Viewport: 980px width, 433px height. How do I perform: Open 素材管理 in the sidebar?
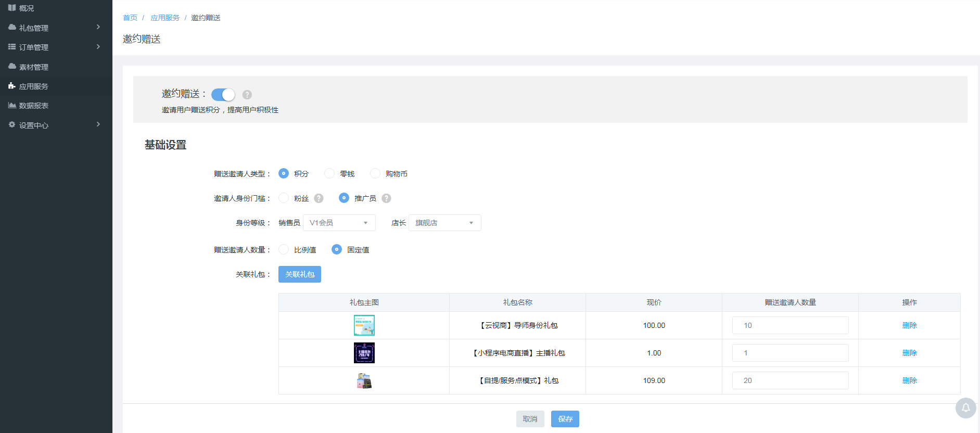tap(34, 67)
